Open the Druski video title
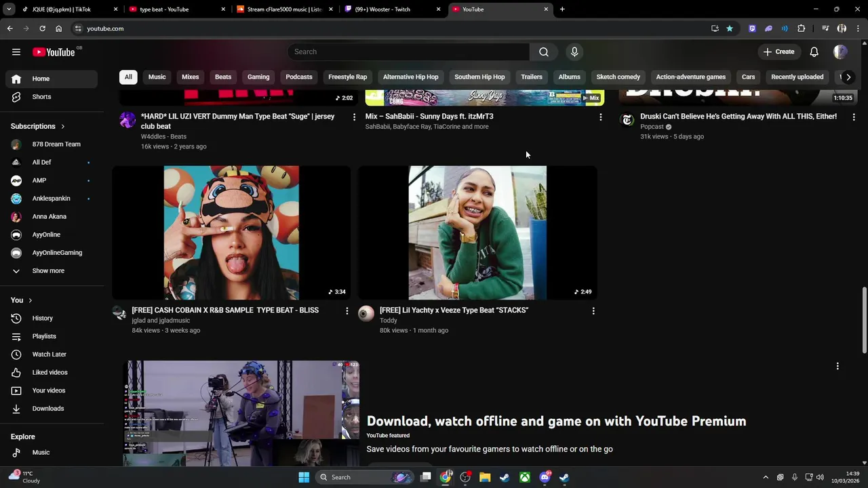868x488 pixels. tap(738, 117)
